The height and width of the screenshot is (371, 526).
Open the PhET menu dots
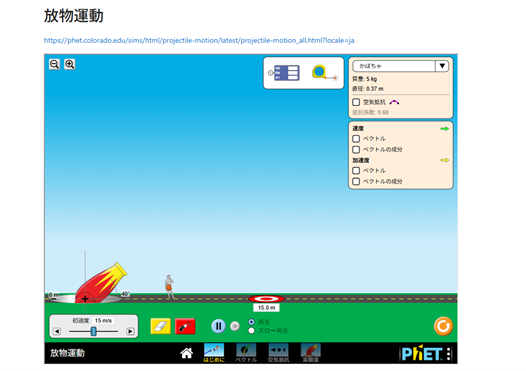[449, 354]
